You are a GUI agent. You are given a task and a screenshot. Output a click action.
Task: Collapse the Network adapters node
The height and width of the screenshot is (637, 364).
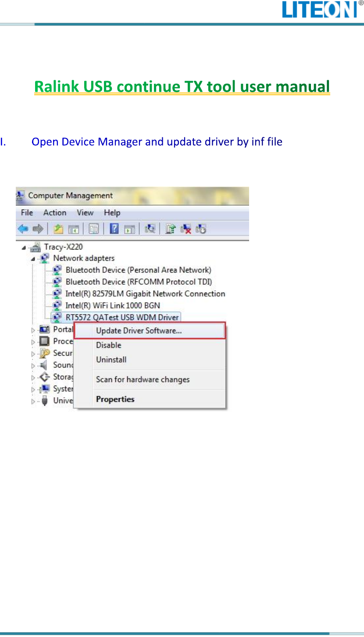[x=33, y=259]
